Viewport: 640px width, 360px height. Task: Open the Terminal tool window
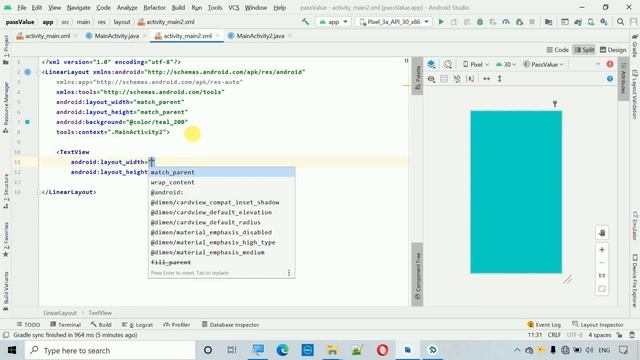(65, 324)
